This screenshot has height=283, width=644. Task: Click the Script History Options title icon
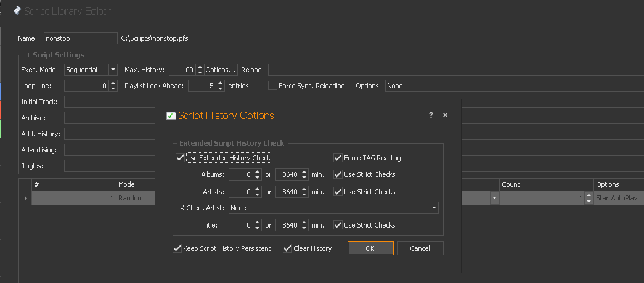(171, 116)
